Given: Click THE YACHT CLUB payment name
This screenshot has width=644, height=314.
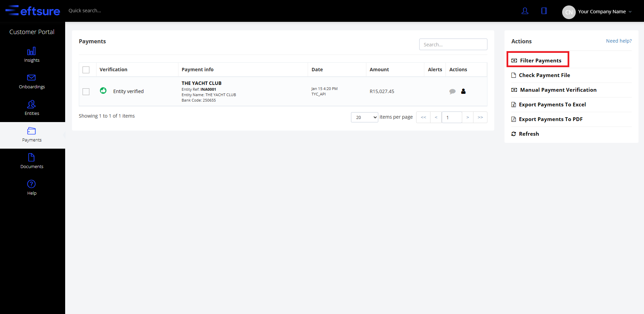Looking at the screenshot, I should click(202, 83).
